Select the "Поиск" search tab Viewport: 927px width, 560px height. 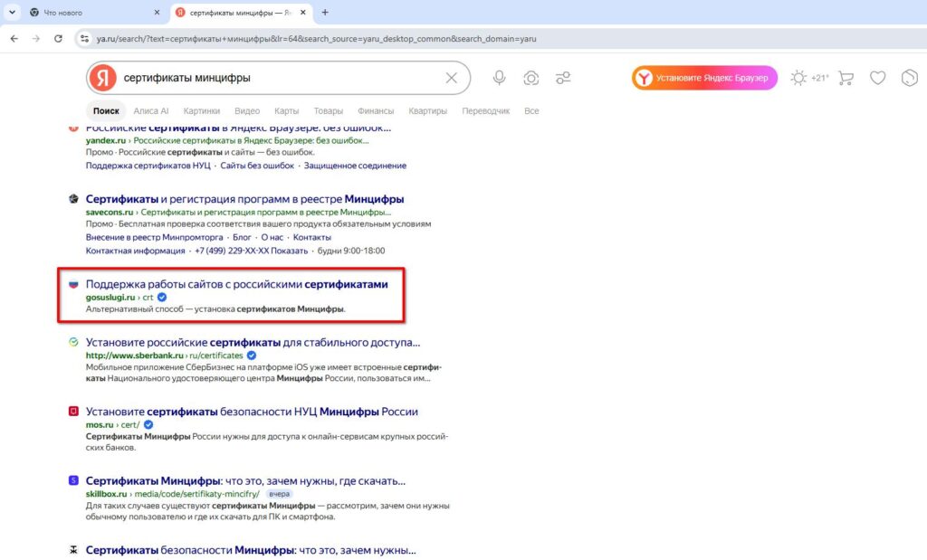tap(106, 111)
